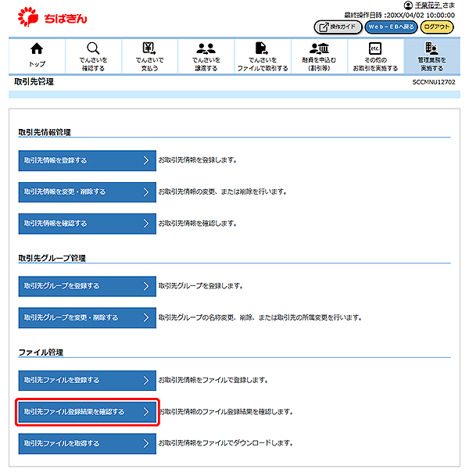Select 取引先情報を登録する

(87, 160)
